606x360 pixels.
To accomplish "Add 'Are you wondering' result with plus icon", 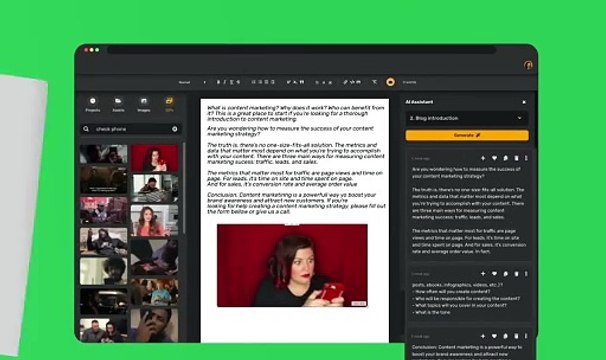I will coord(483,158).
